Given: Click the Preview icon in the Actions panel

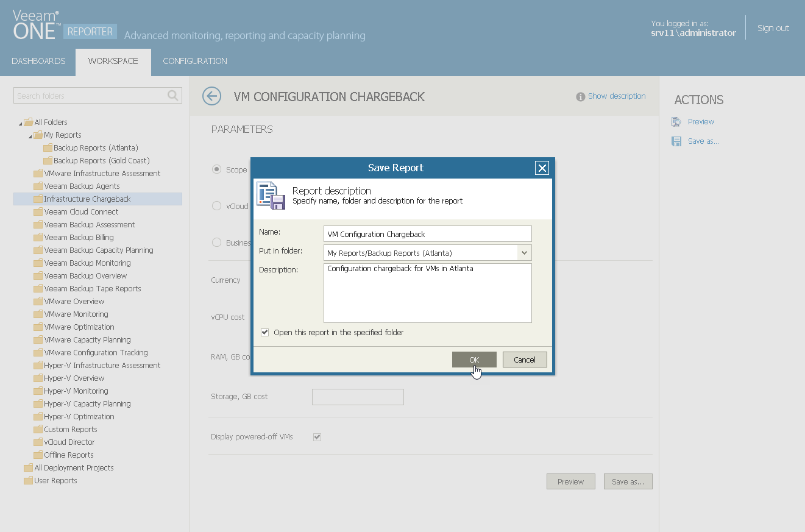Looking at the screenshot, I should point(676,122).
